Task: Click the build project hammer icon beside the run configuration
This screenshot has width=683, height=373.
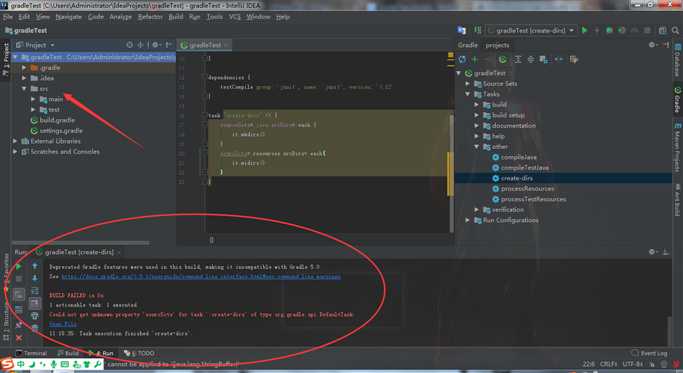Action: 478,30
